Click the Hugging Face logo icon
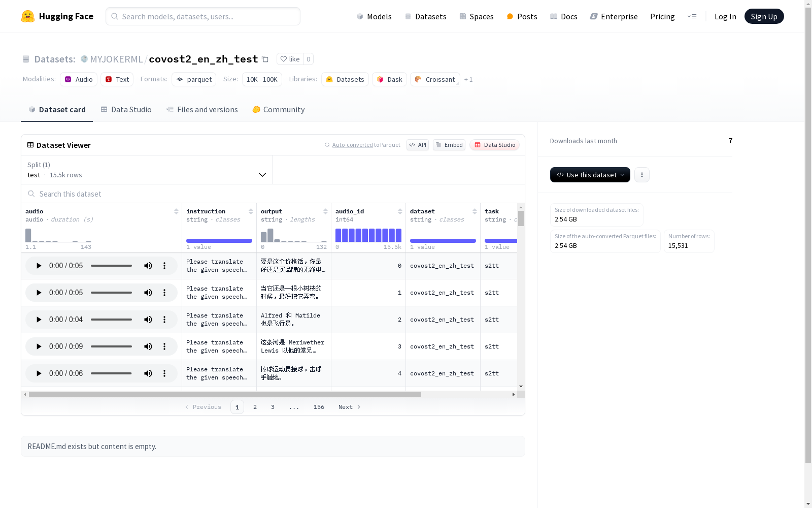The image size is (812, 508). coord(28,16)
